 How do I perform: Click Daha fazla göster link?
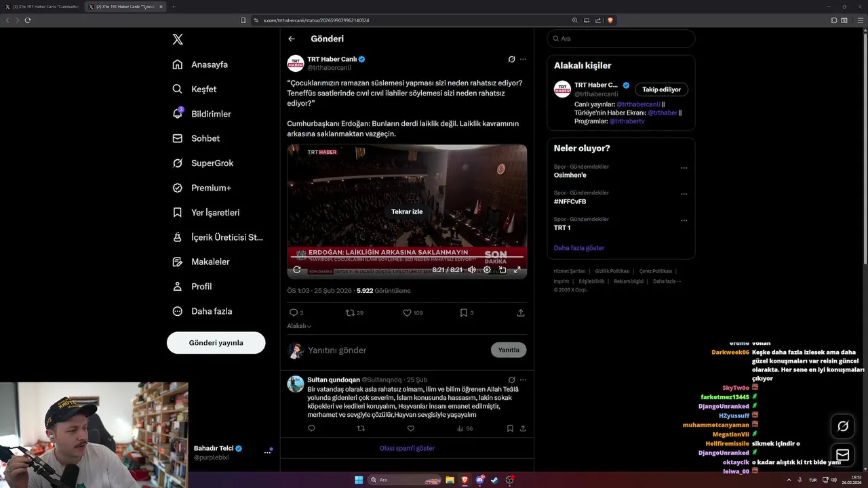579,248
